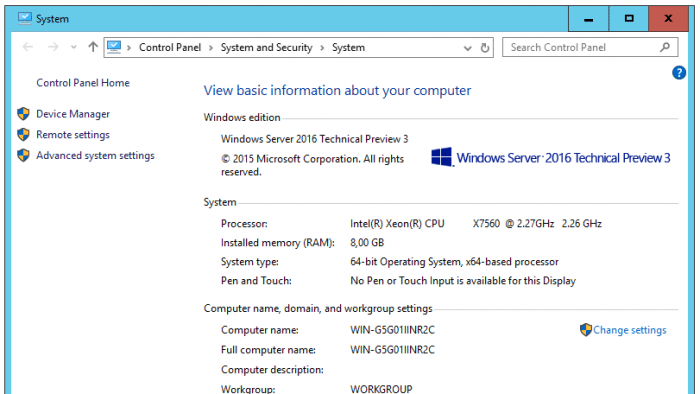Click the System breadcrumb segment
This screenshot has width=700, height=394.
click(348, 47)
